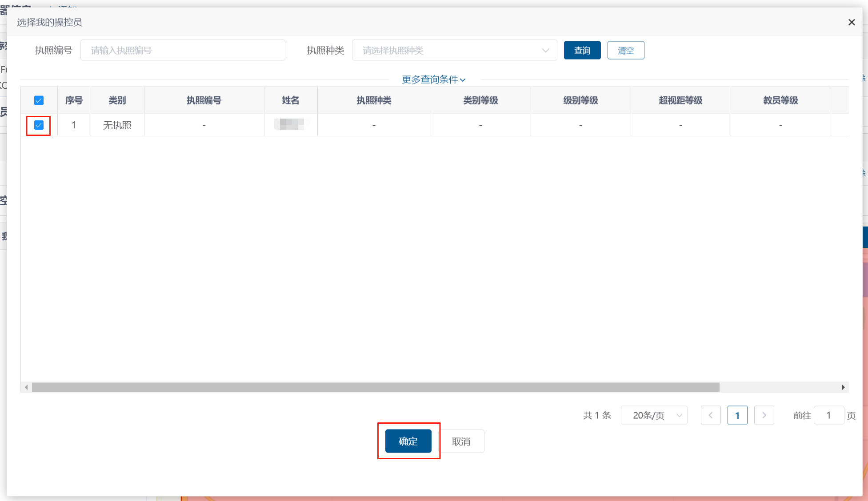Image resolution: width=868 pixels, height=501 pixels.
Task: Click the scrollbar's right arrow
Action: (x=843, y=387)
